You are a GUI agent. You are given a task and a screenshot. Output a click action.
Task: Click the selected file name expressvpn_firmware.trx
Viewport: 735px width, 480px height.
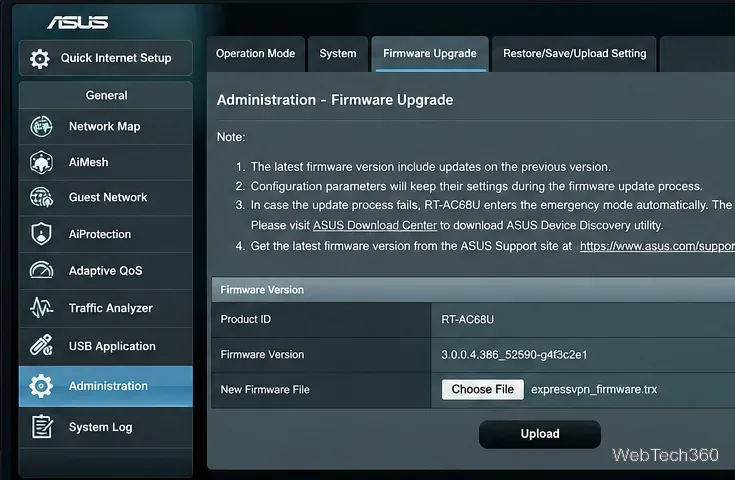(x=594, y=390)
